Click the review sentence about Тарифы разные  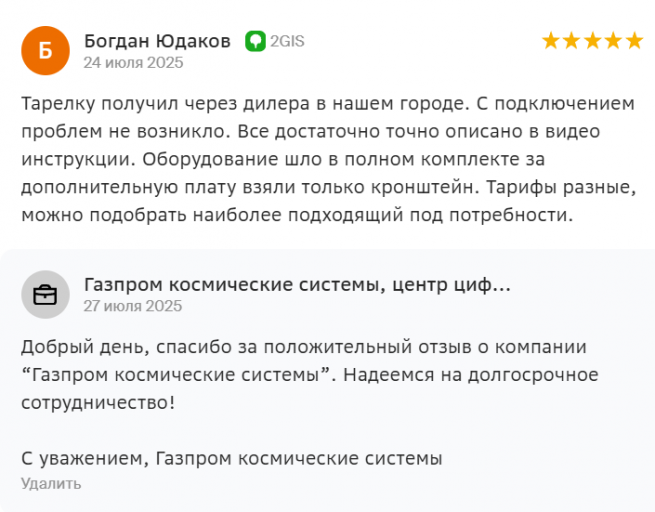(561, 187)
